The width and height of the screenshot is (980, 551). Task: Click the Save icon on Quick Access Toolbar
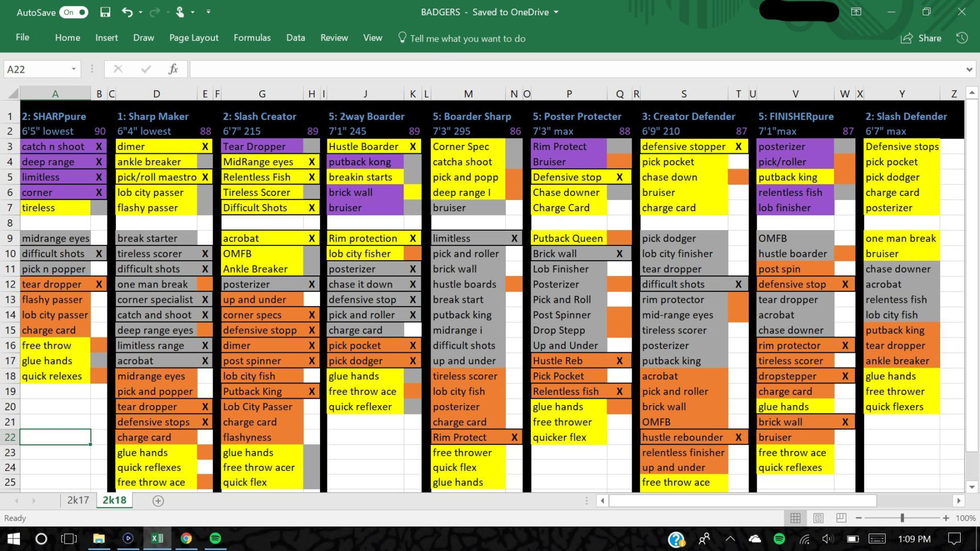pyautogui.click(x=105, y=11)
